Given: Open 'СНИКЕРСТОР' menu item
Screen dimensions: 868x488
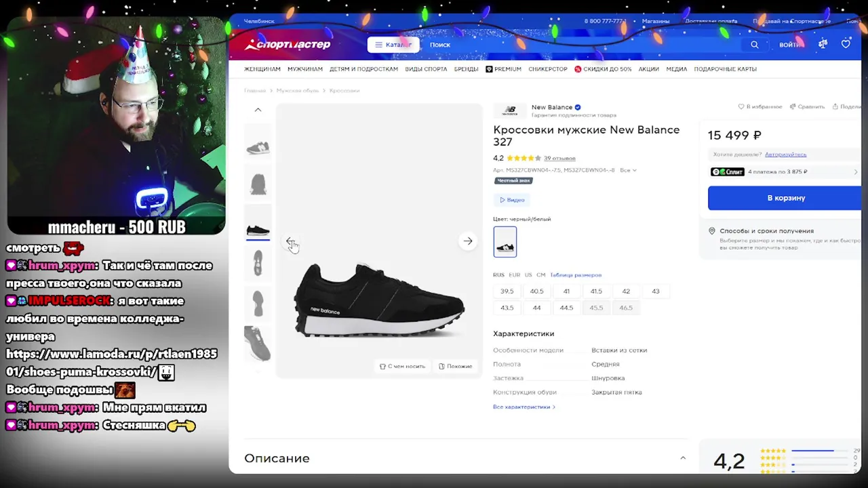Looking at the screenshot, I should coord(548,69).
